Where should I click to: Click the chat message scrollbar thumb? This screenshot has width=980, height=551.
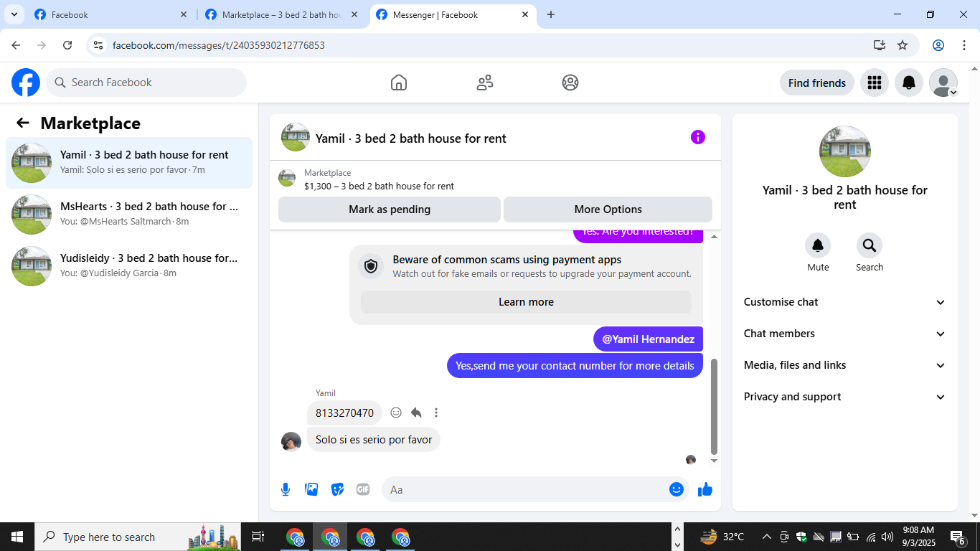tap(714, 407)
